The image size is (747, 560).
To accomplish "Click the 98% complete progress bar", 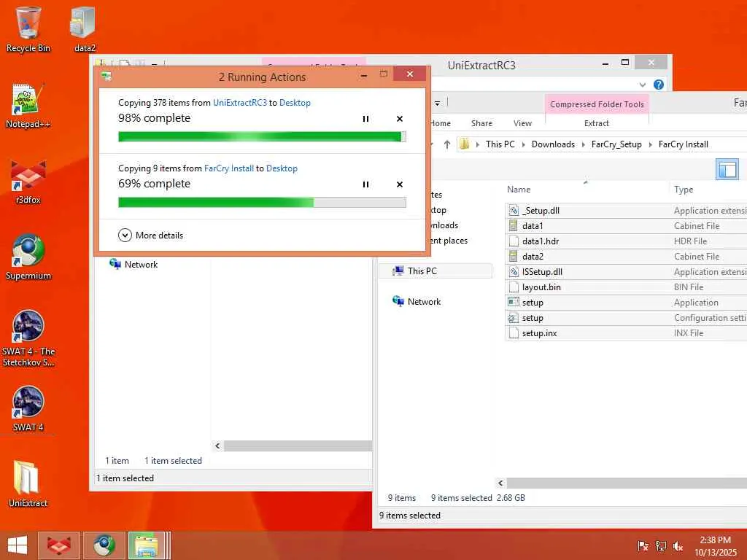I will [x=262, y=137].
